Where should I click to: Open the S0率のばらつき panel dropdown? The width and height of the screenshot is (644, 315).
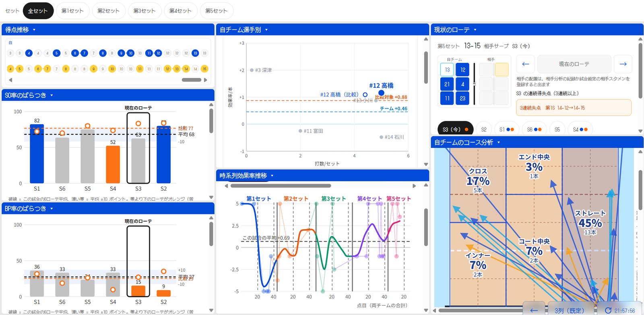pyautogui.click(x=52, y=95)
